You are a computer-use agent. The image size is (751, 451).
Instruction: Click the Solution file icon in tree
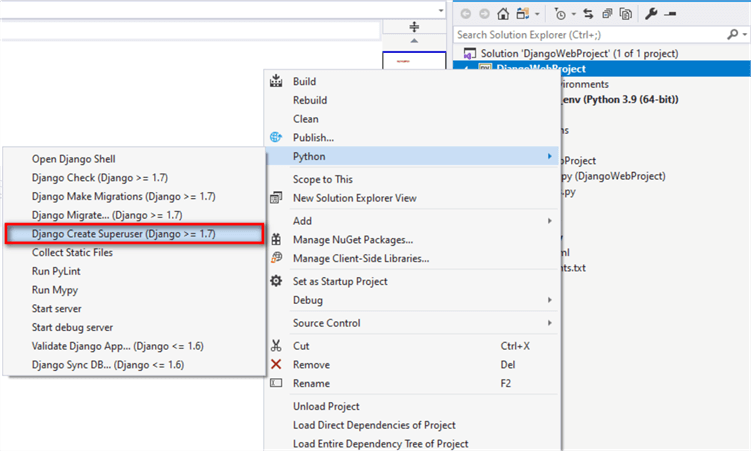[470, 53]
